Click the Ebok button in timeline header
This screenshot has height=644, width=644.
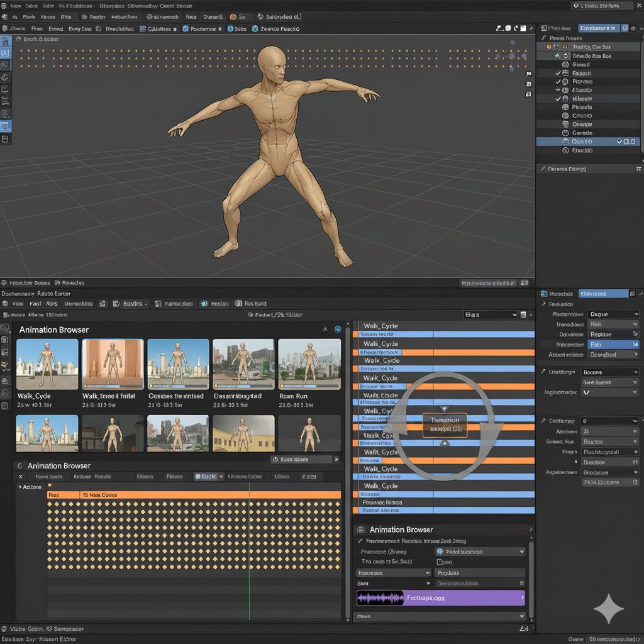point(206,477)
